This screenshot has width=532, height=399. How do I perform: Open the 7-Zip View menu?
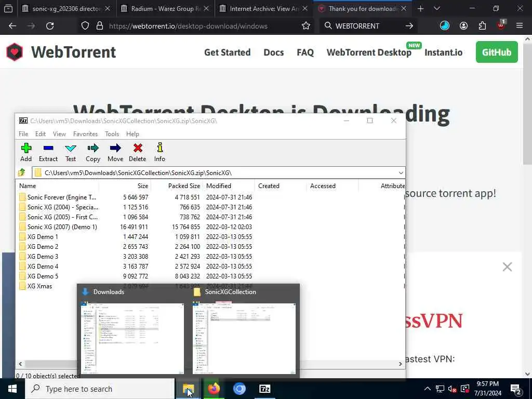[59, 134]
